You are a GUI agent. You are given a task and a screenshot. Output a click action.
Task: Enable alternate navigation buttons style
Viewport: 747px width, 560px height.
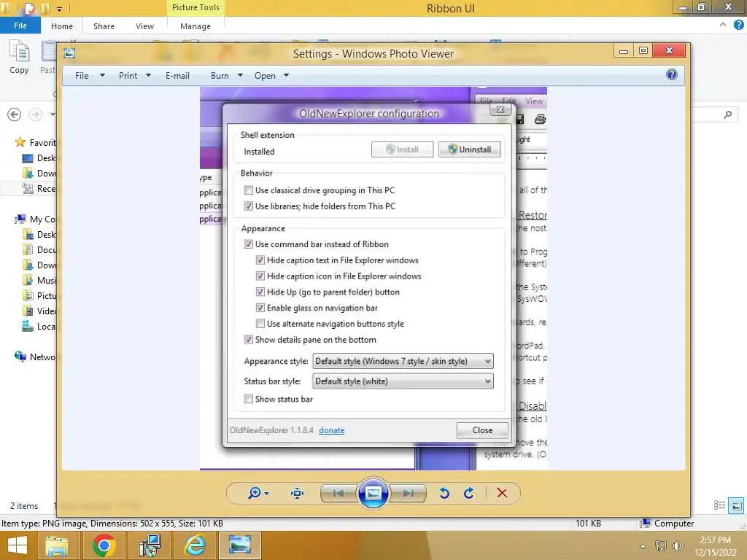260,324
